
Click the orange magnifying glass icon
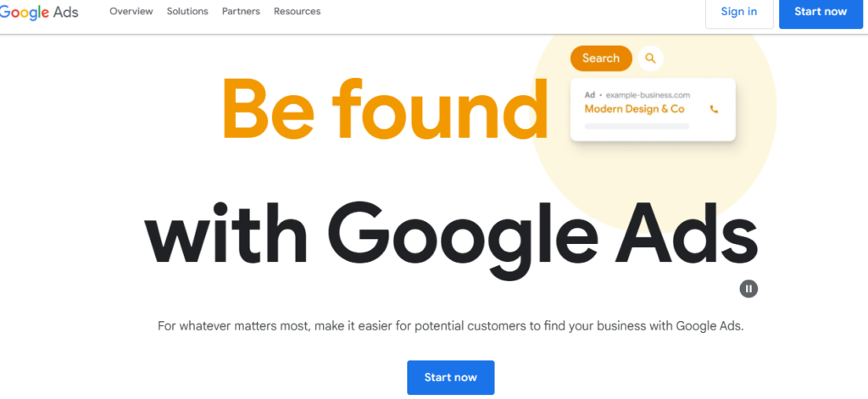650,58
